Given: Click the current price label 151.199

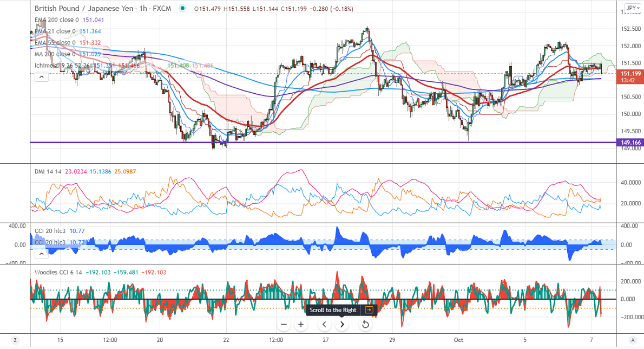Looking at the screenshot, I should (x=630, y=74).
